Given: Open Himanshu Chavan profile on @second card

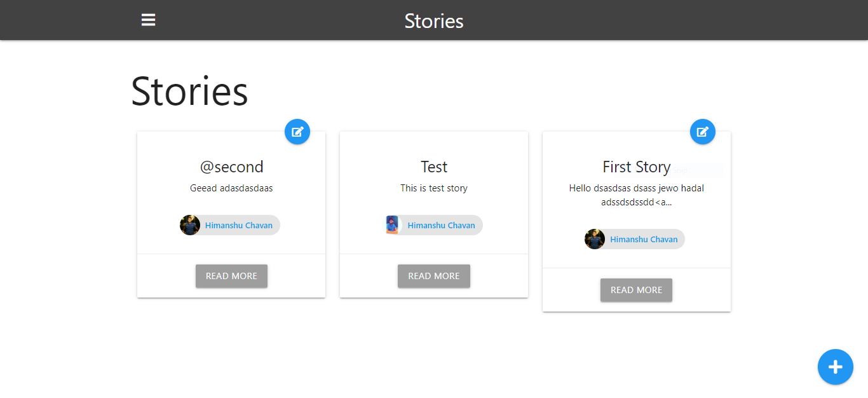Looking at the screenshot, I should (x=239, y=225).
